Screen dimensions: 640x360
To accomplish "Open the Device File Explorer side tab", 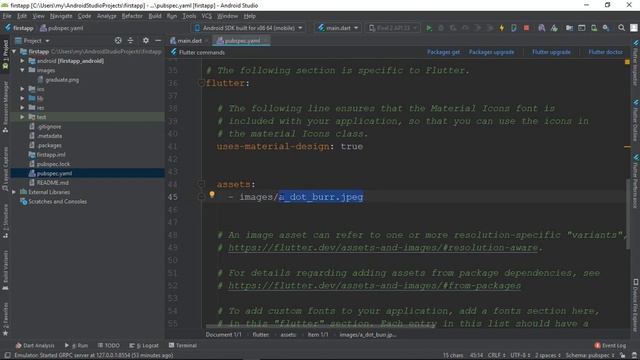I will [636, 305].
